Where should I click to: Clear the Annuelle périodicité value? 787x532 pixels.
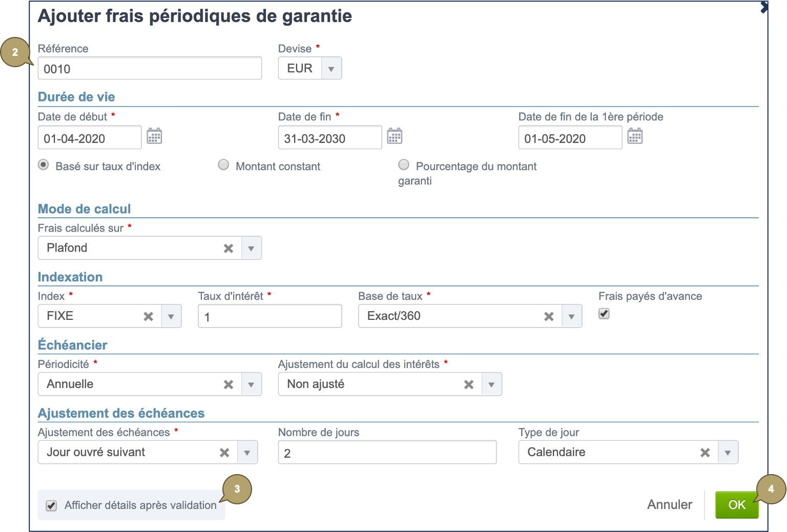coord(228,384)
